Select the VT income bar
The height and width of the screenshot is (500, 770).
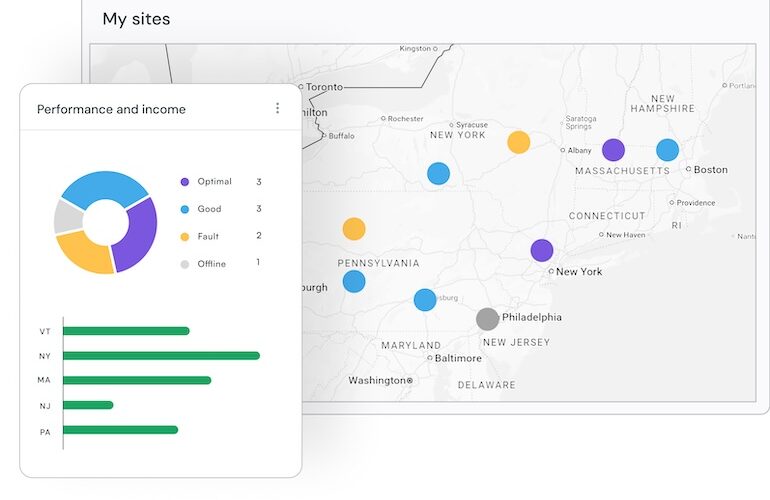tap(126, 331)
